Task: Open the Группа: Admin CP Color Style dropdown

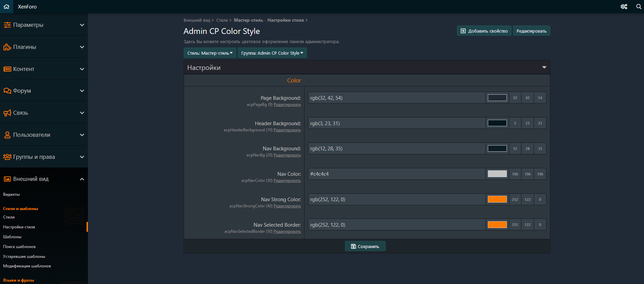Action: tap(272, 53)
